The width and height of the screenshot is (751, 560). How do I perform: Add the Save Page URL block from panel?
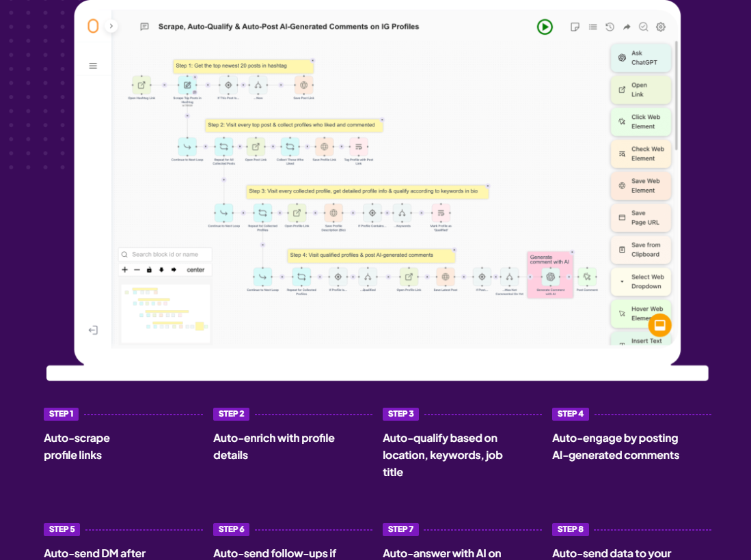[x=640, y=218]
